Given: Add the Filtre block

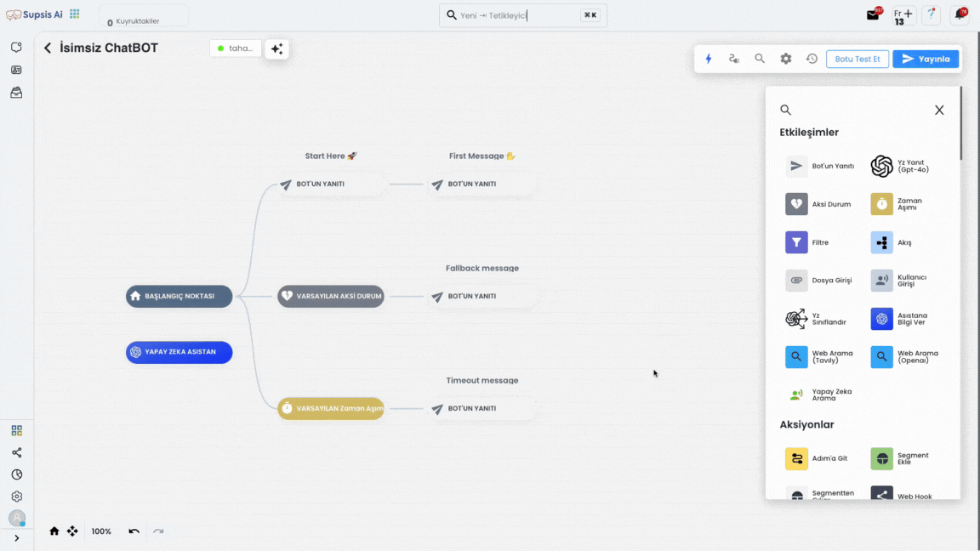Looking at the screenshot, I should 807,242.
